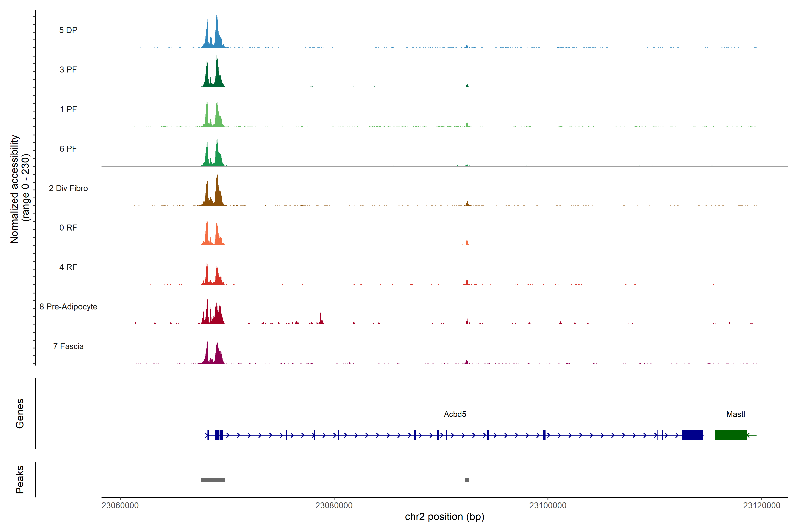Click the Acbd5 gene name

coord(455,414)
